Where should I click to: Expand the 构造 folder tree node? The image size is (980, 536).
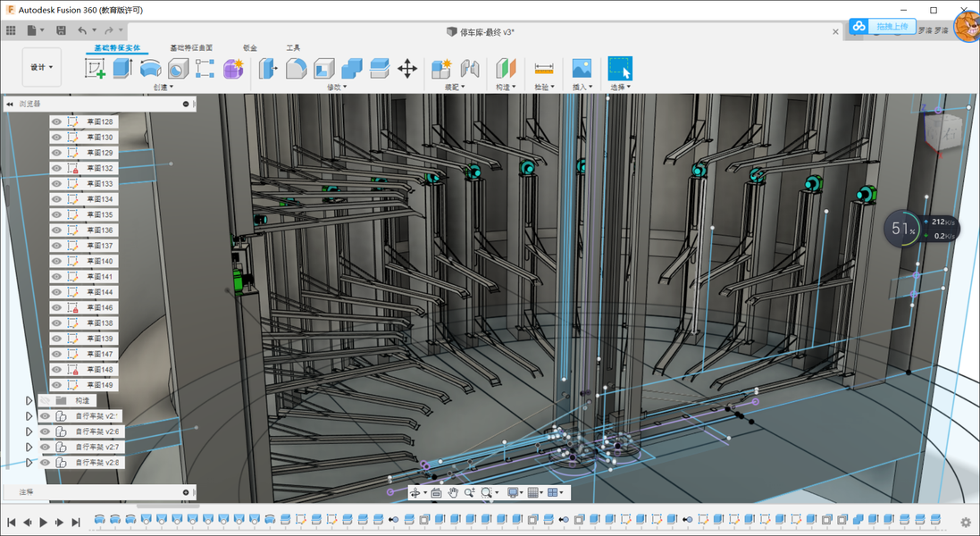[x=29, y=401]
